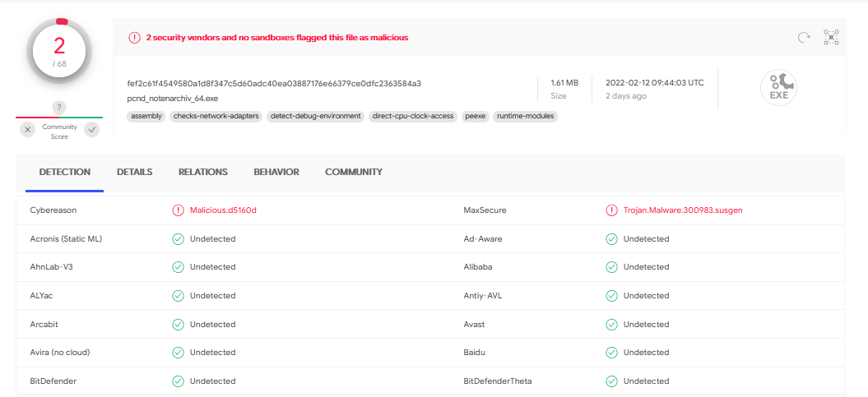
Task: Click the MaxSecure vendor name
Action: click(x=485, y=210)
